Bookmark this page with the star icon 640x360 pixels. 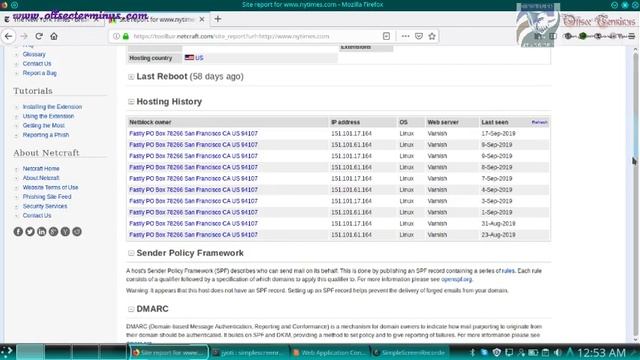click(x=432, y=36)
